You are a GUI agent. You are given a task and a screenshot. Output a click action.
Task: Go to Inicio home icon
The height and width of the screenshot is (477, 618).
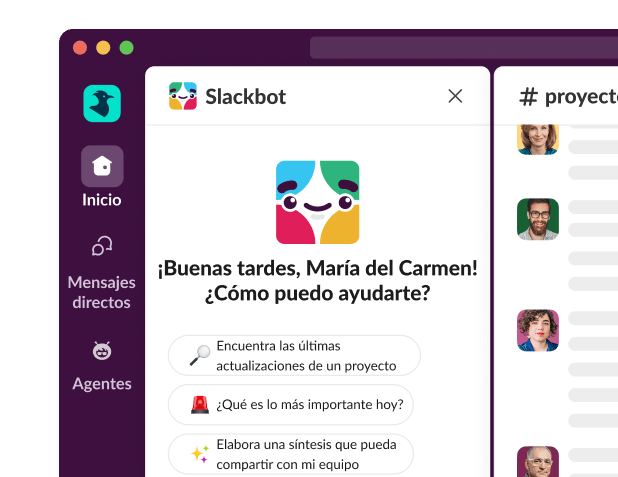click(102, 166)
